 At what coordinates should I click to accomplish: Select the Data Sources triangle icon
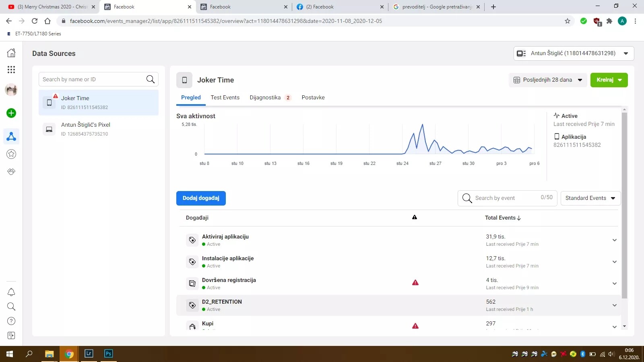11,137
